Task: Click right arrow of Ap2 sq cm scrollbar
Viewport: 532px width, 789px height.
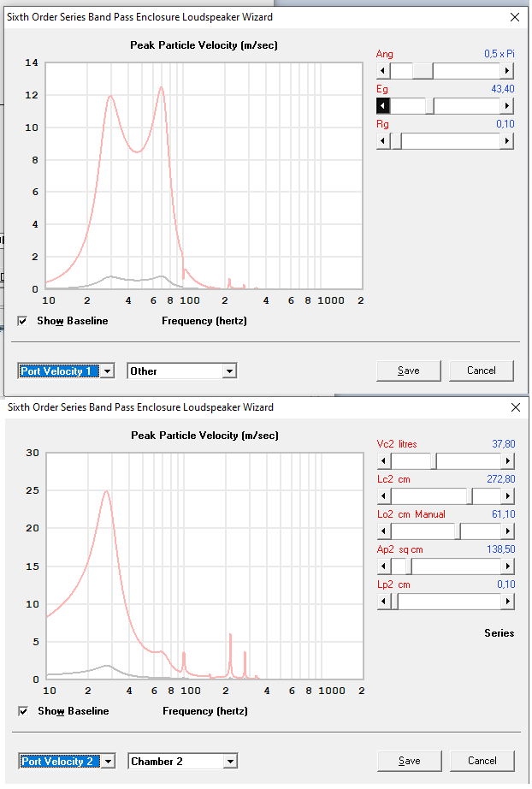Action: pos(508,567)
